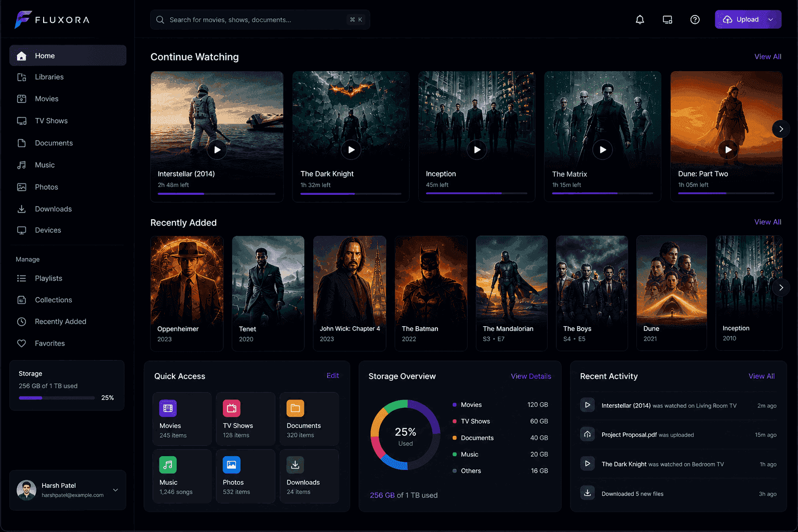Click sidebar storage usage bar
Image resolution: width=798 pixels, height=532 pixels.
(57, 398)
